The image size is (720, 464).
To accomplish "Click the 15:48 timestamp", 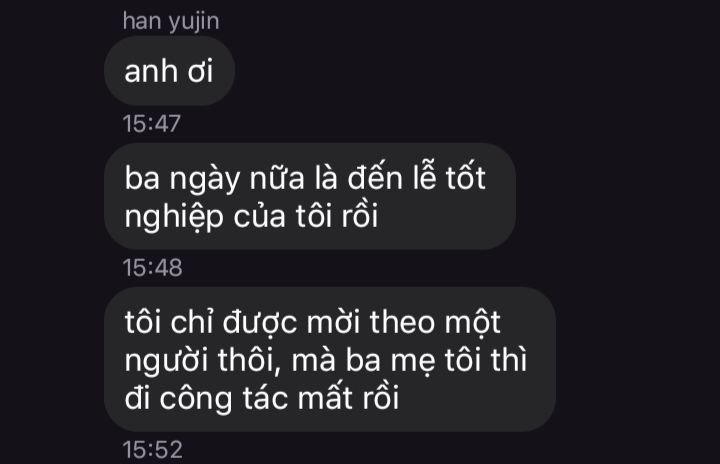I will click(x=152, y=267).
